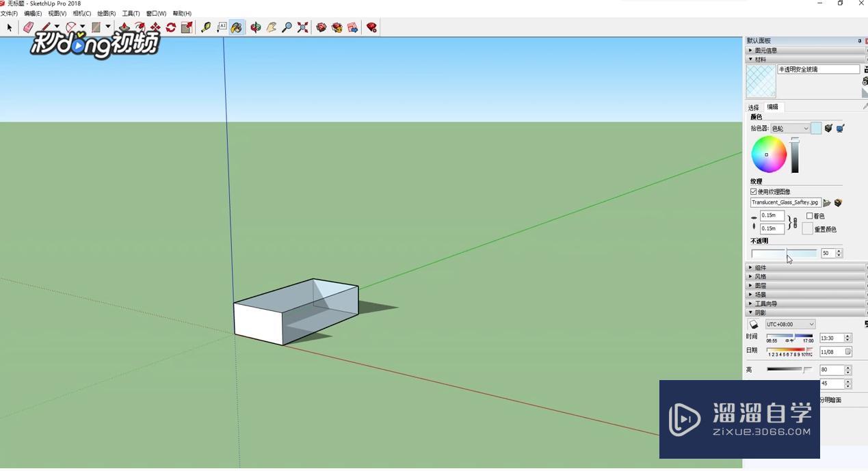Choose the Offset tool

coord(140,27)
